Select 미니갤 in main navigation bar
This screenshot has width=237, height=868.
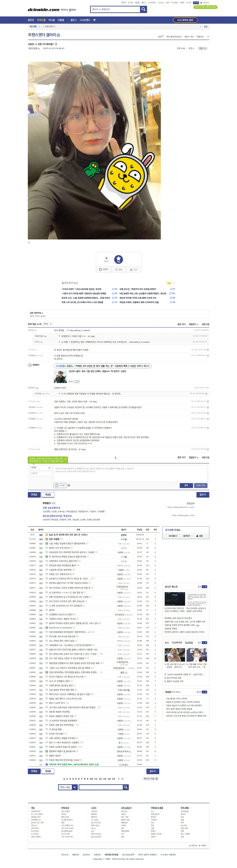click(51, 20)
